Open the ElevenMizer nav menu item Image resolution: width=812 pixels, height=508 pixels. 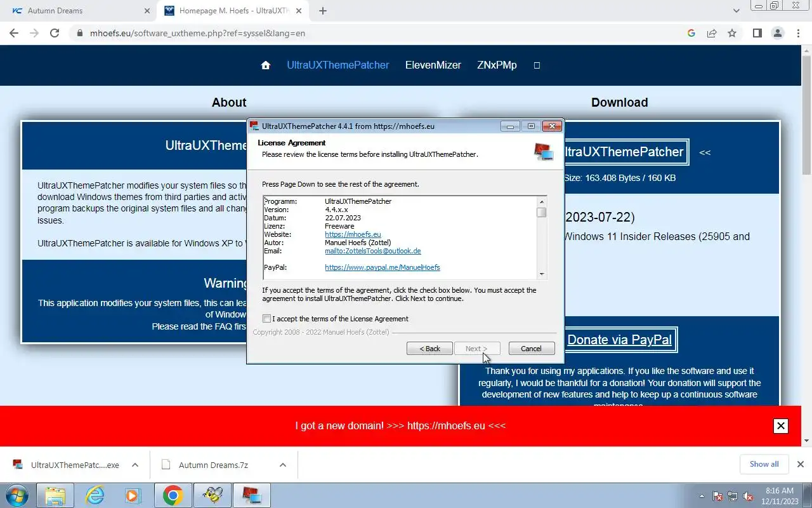[433, 65]
